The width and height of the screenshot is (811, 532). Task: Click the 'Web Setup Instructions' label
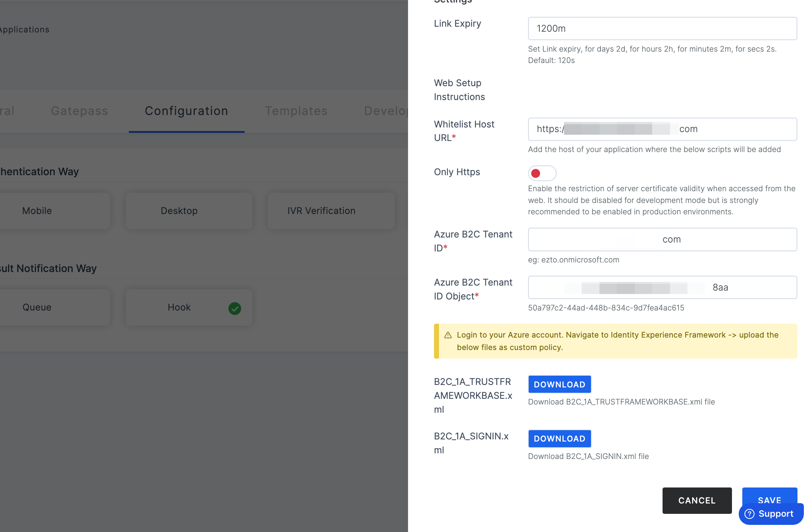459,90
